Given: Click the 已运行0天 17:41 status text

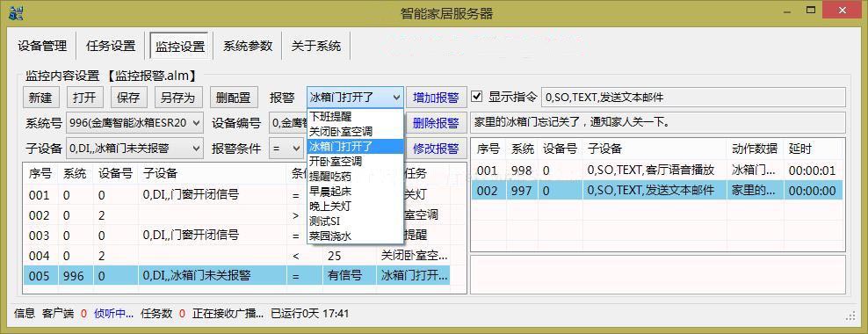Looking at the screenshot, I should click(x=310, y=314).
